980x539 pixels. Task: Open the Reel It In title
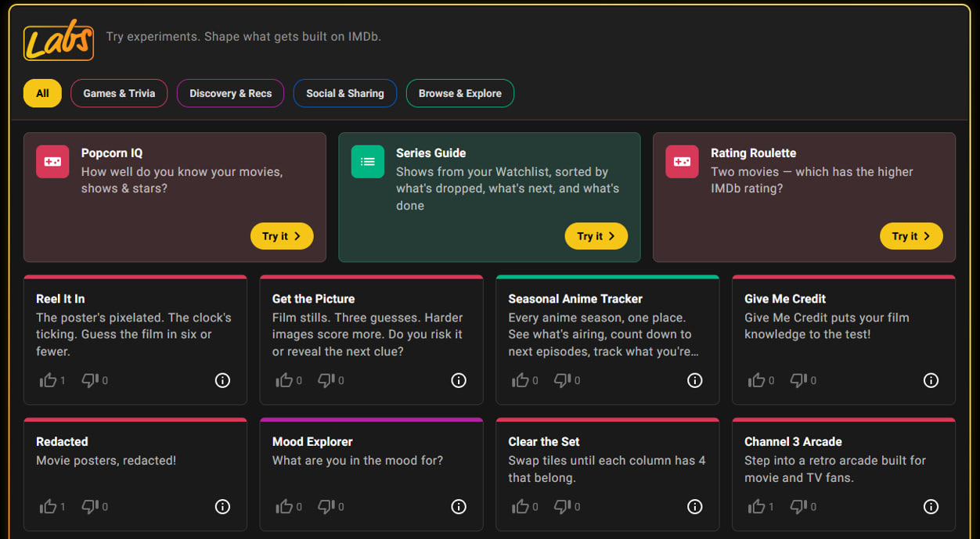click(x=60, y=299)
